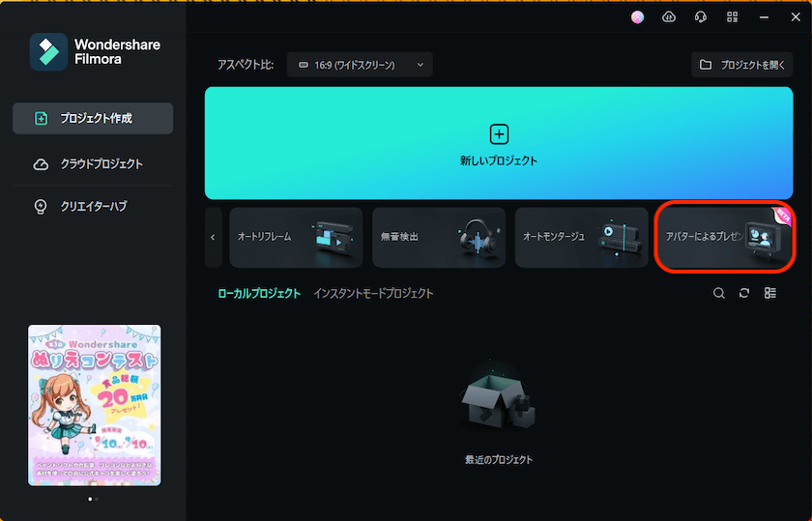Viewport: 812px width, 521px height.
Task: Switch project list view layout
Action: pyautogui.click(x=770, y=293)
